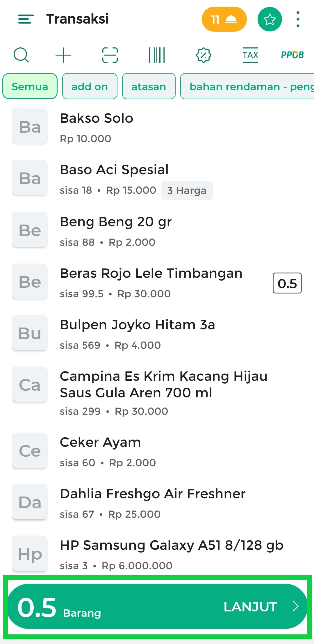Expand the 3 Harga price options
The height and width of the screenshot is (644, 314).
pyautogui.click(x=187, y=191)
